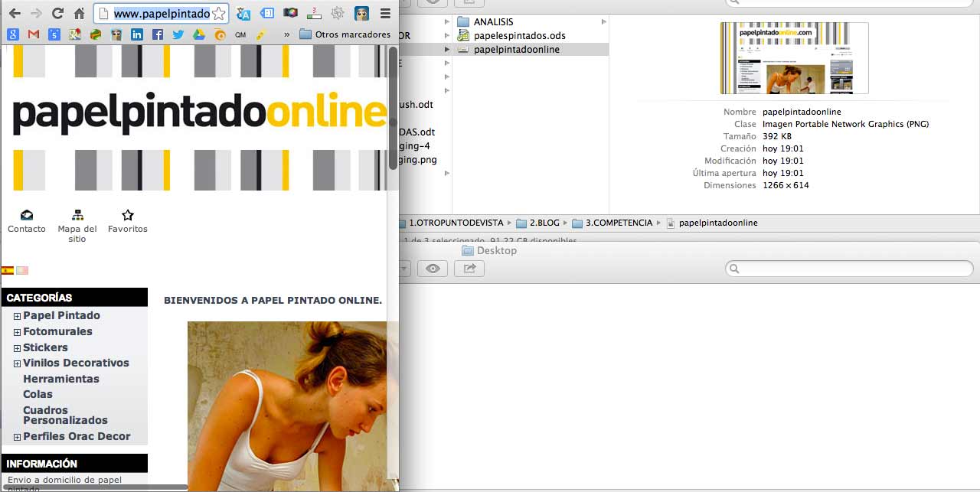The height and width of the screenshot is (492, 980).
Task: Click the papelpintadoonline preview thumbnail
Action: [793, 58]
